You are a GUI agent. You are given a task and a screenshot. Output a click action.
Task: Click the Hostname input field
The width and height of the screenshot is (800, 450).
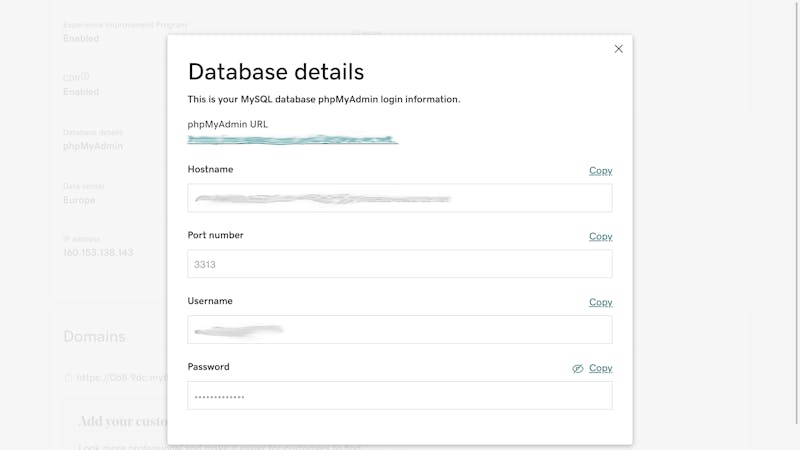click(x=399, y=198)
